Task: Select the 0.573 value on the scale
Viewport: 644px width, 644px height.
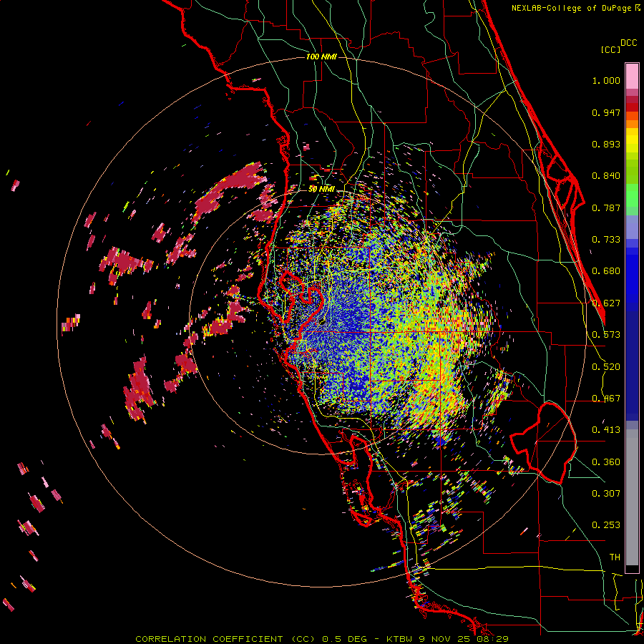Action: (x=606, y=335)
